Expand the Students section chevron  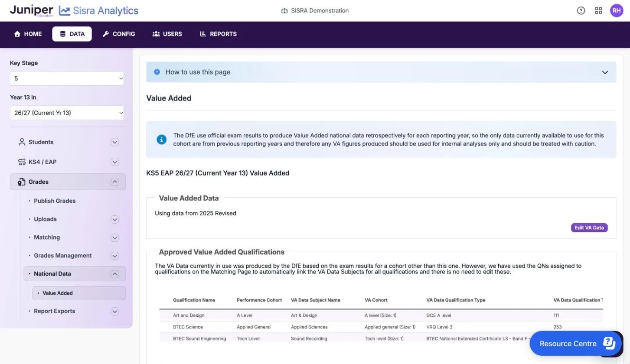pos(114,142)
